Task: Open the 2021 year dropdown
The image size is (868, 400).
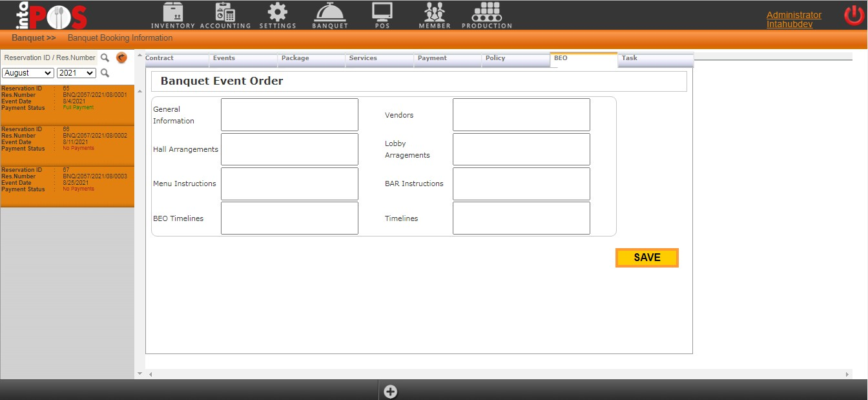Action: coord(76,73)
